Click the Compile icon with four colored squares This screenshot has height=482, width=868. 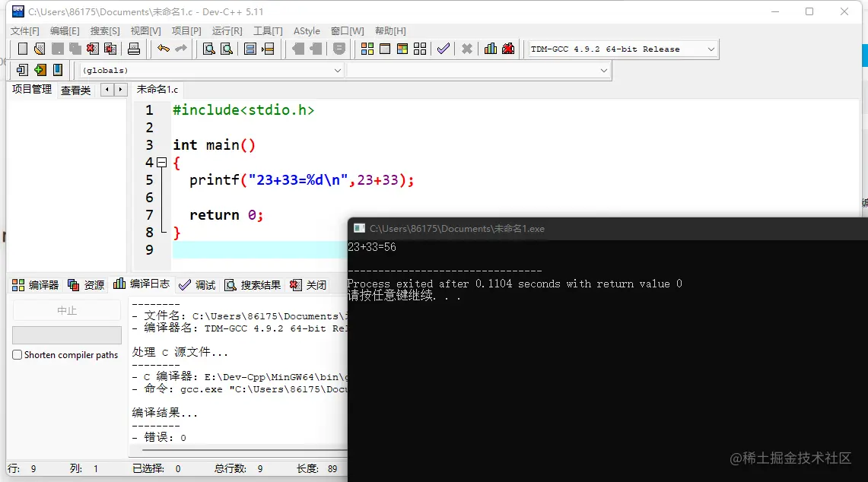pos(367,49)
